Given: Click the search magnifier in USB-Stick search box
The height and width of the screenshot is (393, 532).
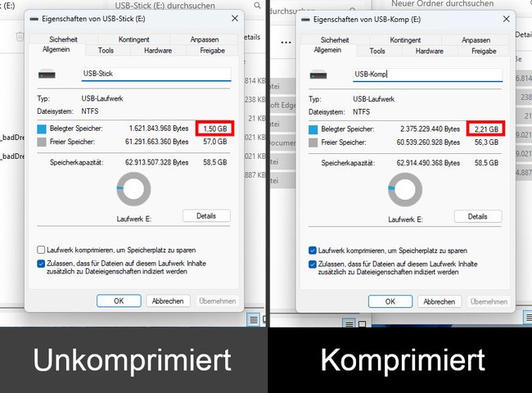Looking at the screenshot, I should pyautogui.click(x=258, y=6).
